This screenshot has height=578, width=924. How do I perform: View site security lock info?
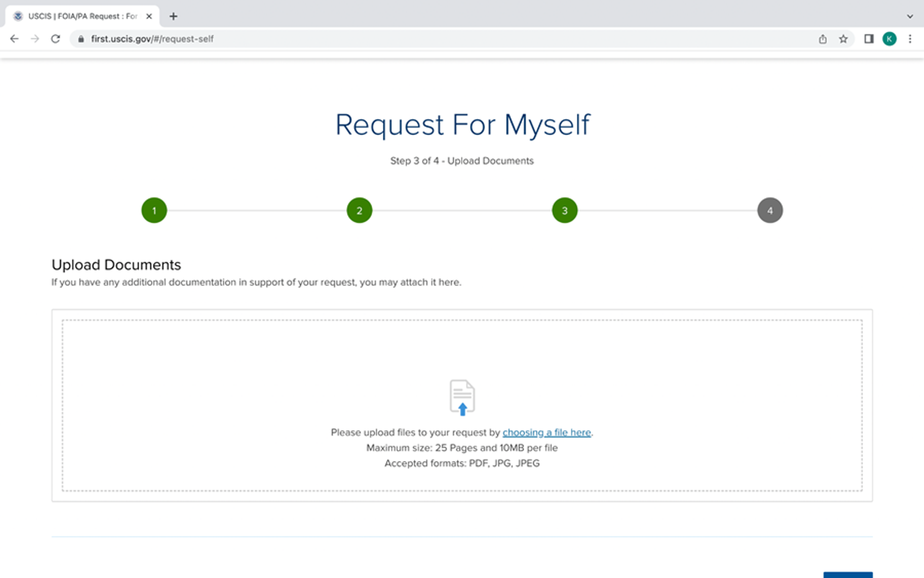[x=81, y=39]
